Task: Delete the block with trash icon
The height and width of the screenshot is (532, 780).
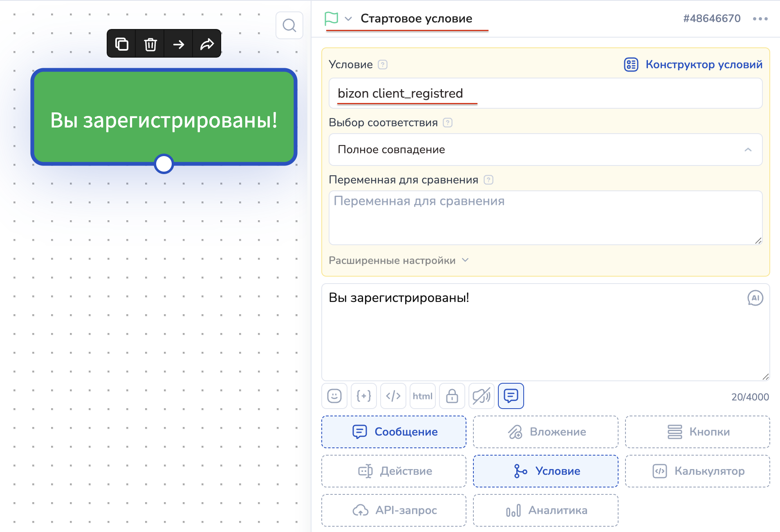Action: pos(150,44)
